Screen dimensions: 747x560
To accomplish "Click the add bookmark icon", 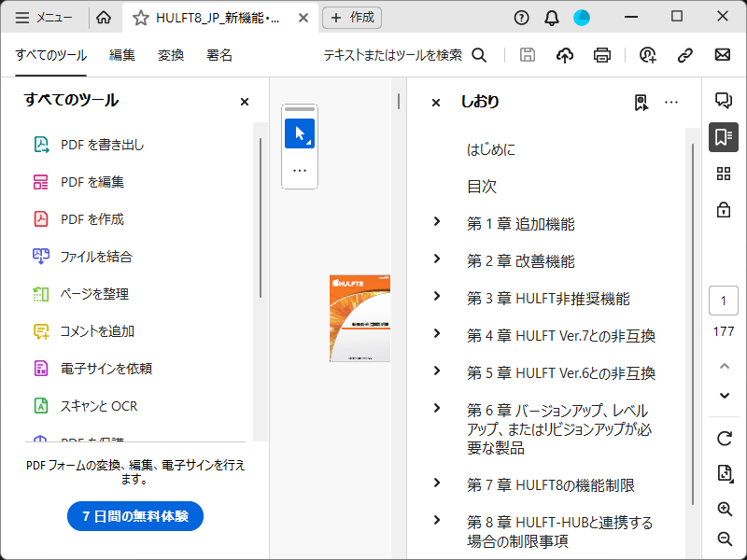I will [641, 103].
